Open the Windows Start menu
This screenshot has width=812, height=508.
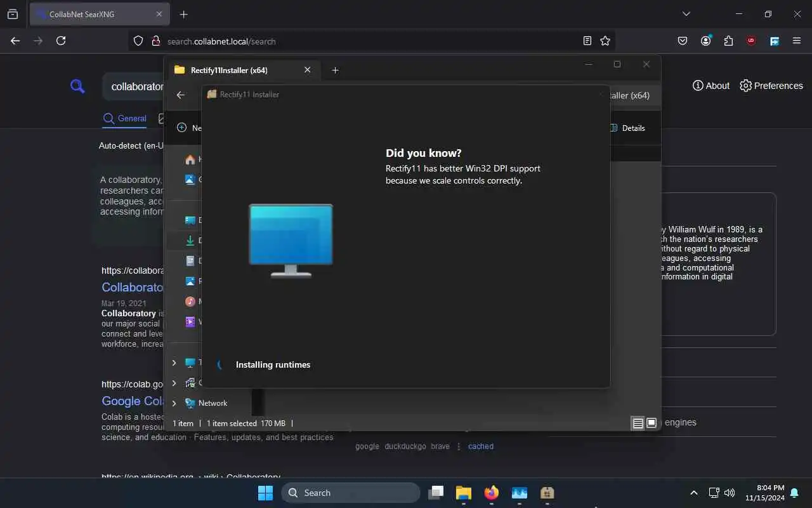(265, 493)
